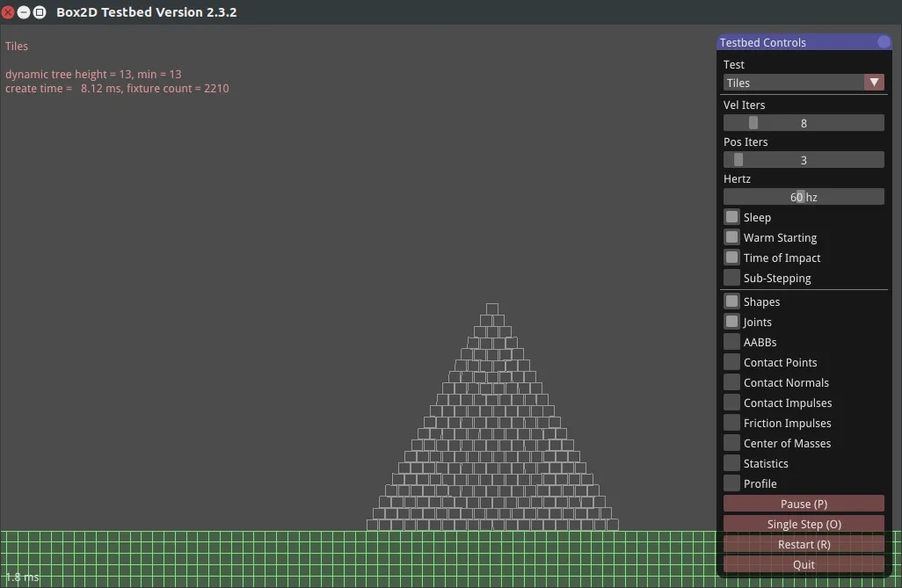The width and height of the screenshot is (902, 588).
Task: Click the '1.8 ms' frame time text
Action: tap(23, 577)
